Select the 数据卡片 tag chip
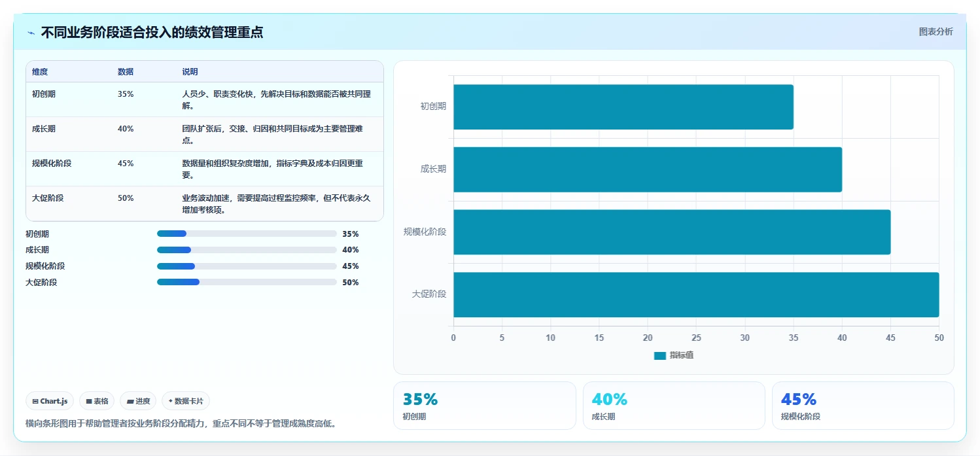The width and height of the screenshot is (980, 456). 186,401
